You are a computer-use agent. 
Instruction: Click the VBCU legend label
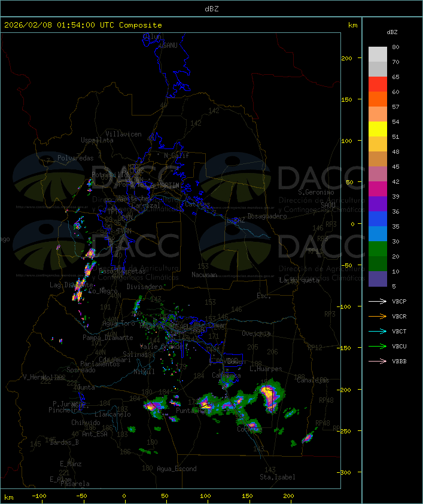(x=399, y=346)
